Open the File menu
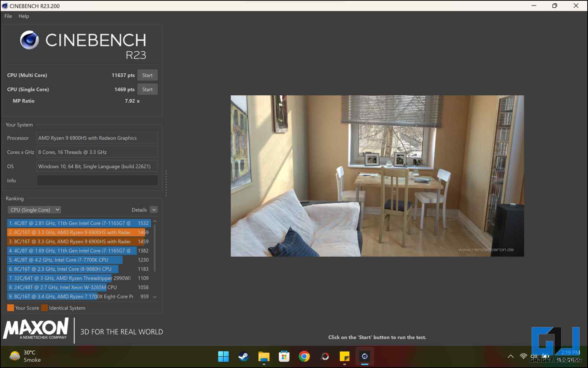 8,16
